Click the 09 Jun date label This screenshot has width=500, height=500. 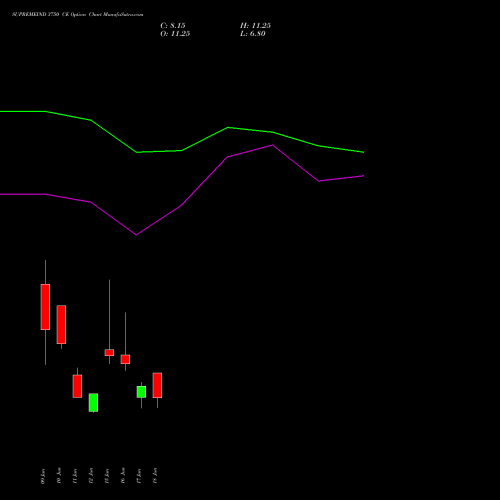point(43,476)
